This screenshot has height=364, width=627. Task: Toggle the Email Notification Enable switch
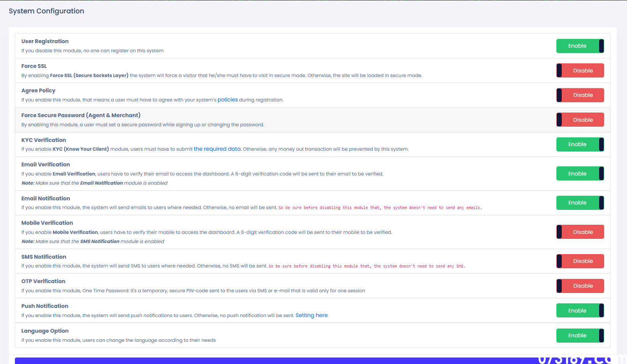[x=580, y=203]
